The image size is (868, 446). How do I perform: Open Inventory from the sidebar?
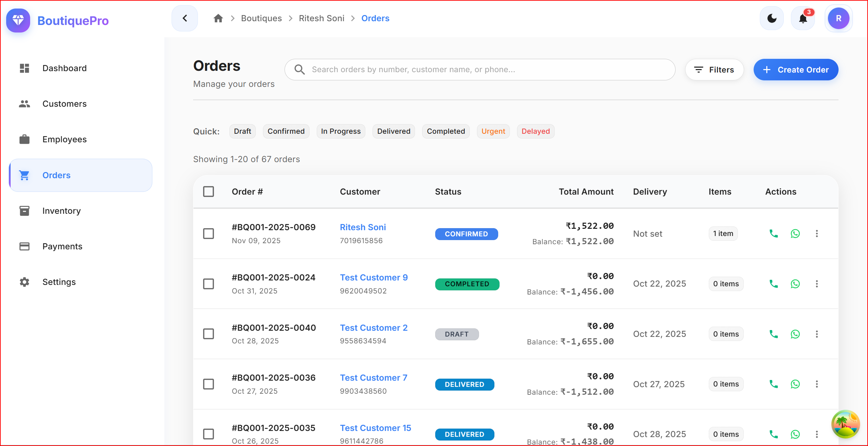[x=61, y=211]
